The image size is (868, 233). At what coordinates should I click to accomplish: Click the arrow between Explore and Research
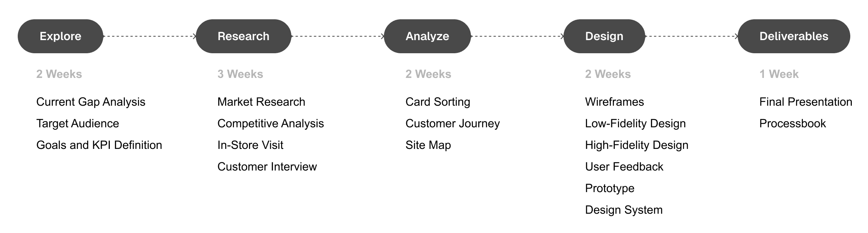[x=150, y=36]
